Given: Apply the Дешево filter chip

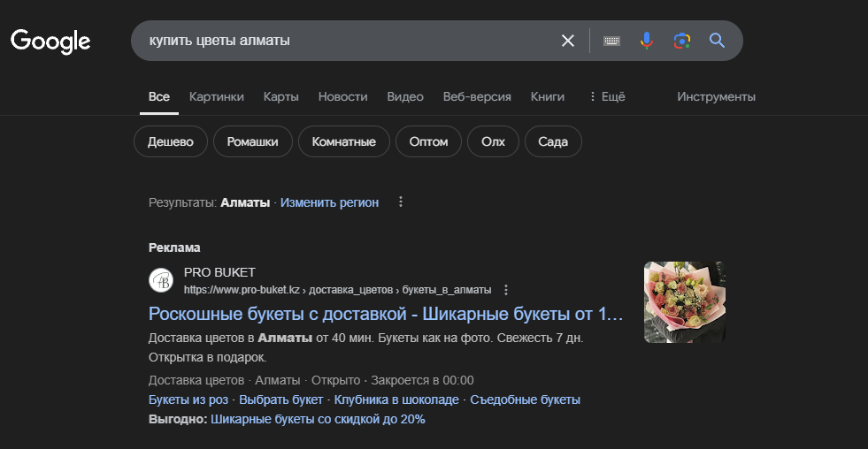Looking at the screenshot, I should tap(171, 141).
